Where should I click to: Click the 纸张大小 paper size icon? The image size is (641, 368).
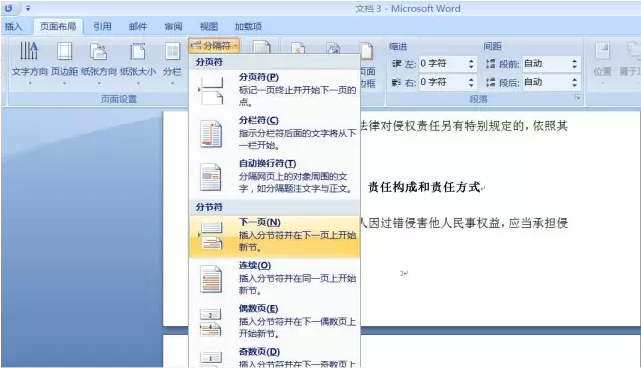click(x=137, y=52)
